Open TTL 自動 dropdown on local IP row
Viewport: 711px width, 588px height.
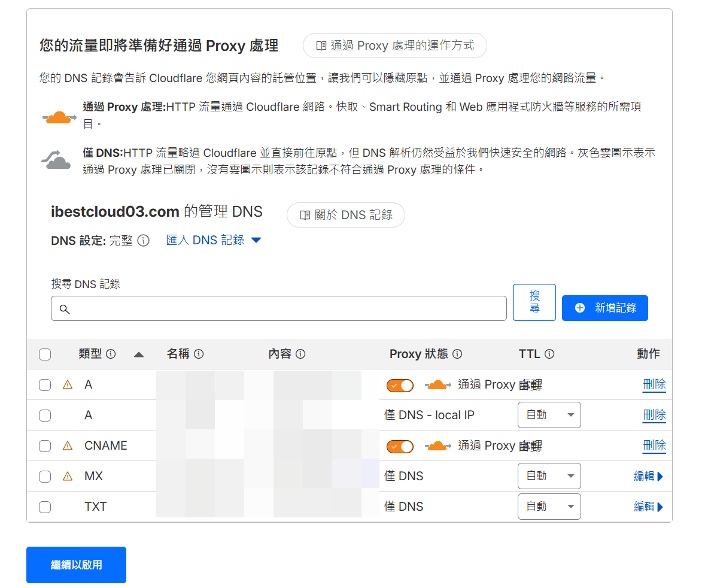tap(549, 415)
